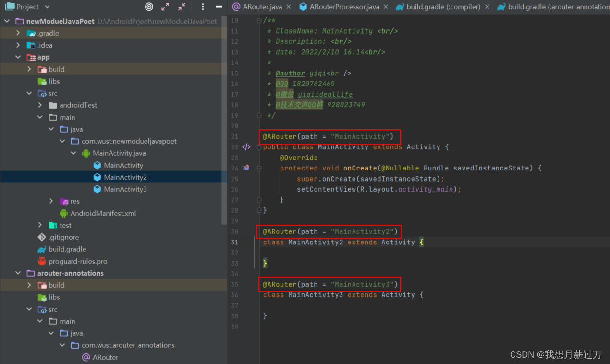610x364 pixels.
Task: Click the ARouter annotation file icon in tree
Action: (87, 357)
